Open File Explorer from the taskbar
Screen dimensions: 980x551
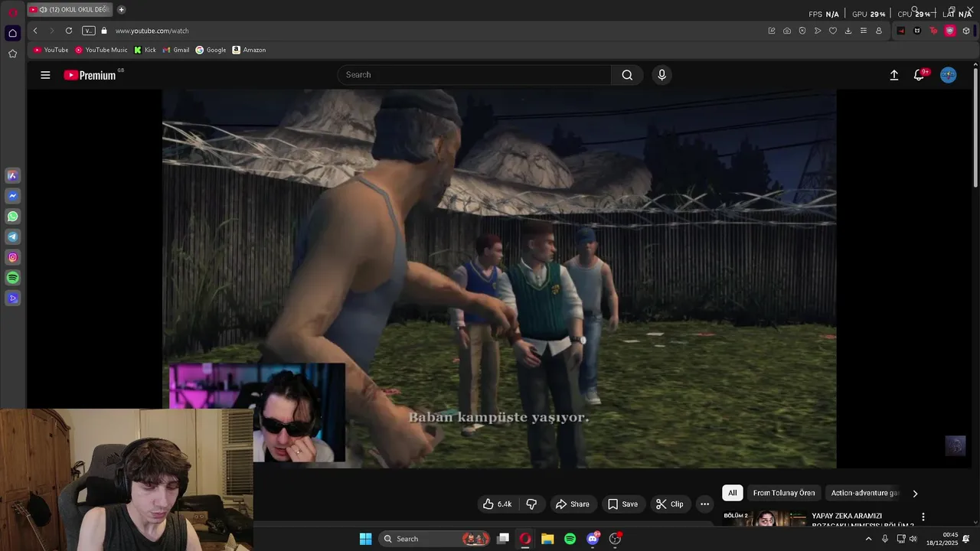(x=547, y=539)
